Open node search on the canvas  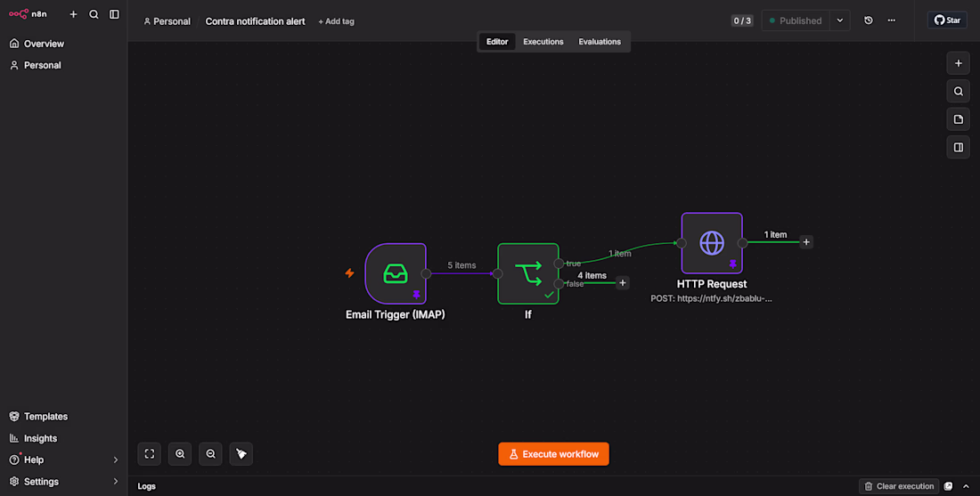(x=958, y=91)
